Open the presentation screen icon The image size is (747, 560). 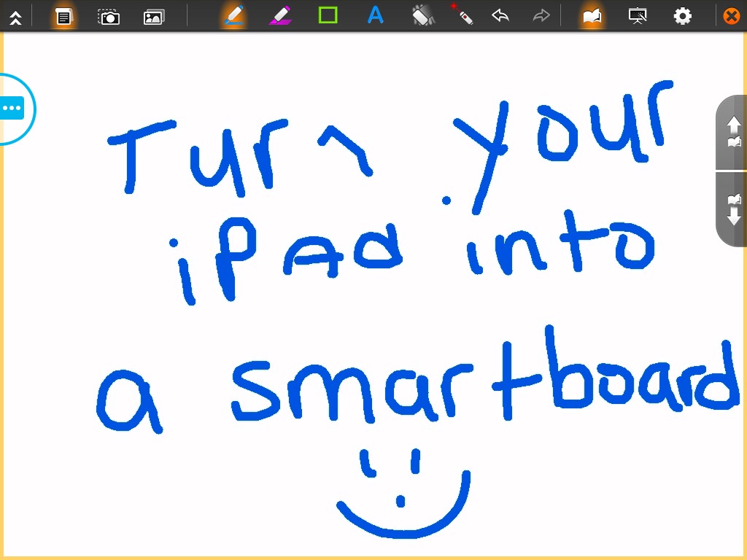coord(638,16)
